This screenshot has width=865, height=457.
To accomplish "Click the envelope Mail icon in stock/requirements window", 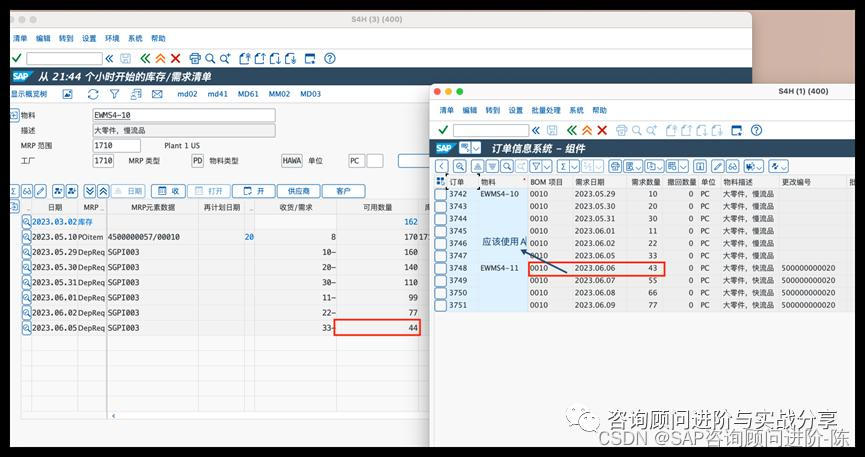I will 157,94.
